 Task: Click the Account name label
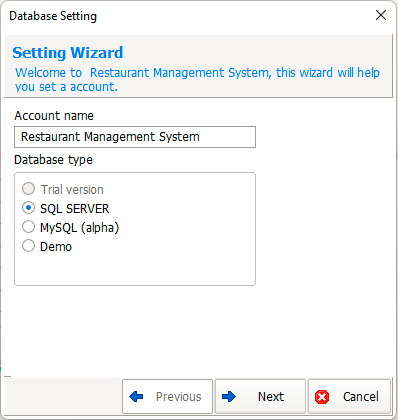(x=54, y=116)
